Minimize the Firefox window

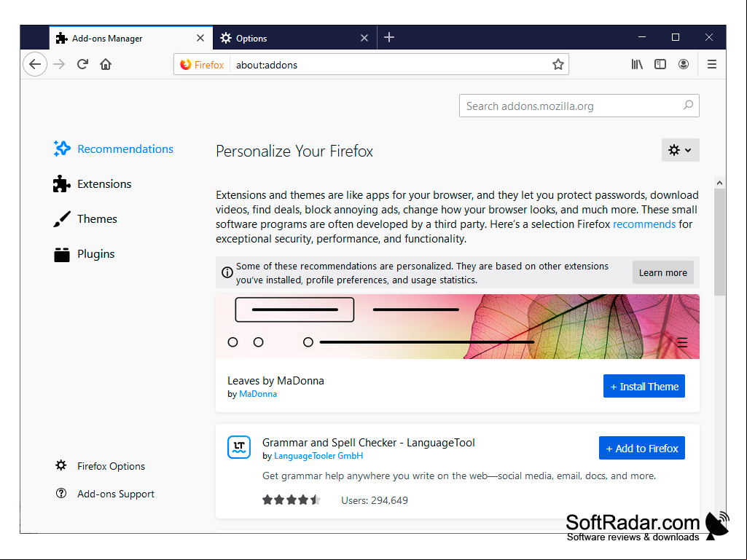(642, 37)
